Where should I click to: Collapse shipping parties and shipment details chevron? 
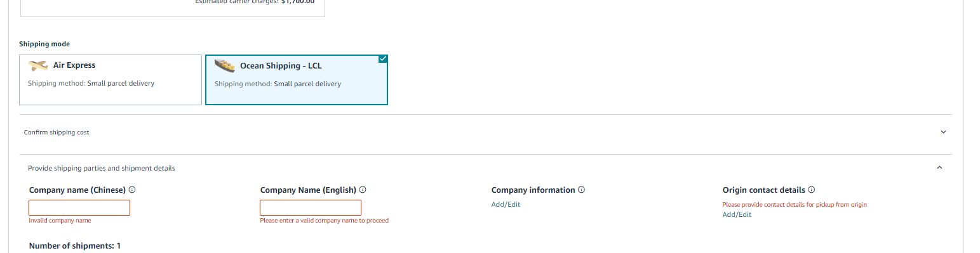(x=940, y=168)
